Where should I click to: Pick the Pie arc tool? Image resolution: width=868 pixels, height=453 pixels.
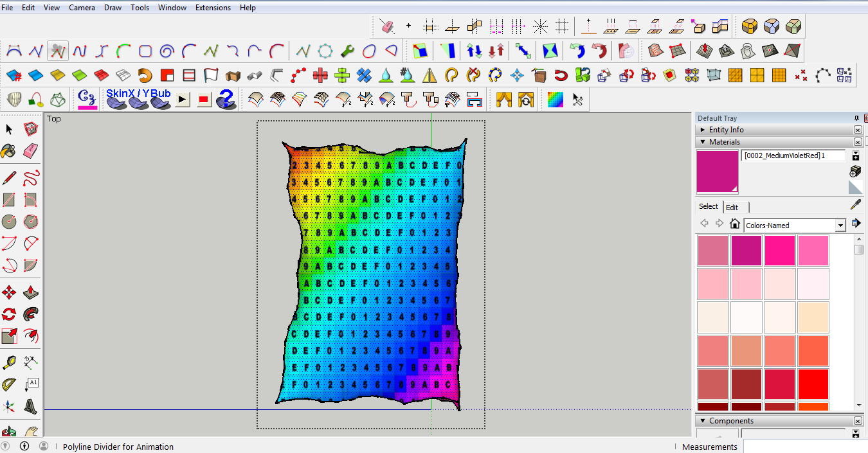click(x=30, y=265)
